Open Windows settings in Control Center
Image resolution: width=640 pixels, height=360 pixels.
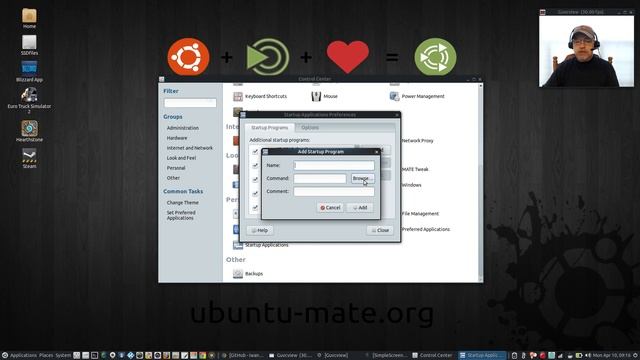[411, 185]
